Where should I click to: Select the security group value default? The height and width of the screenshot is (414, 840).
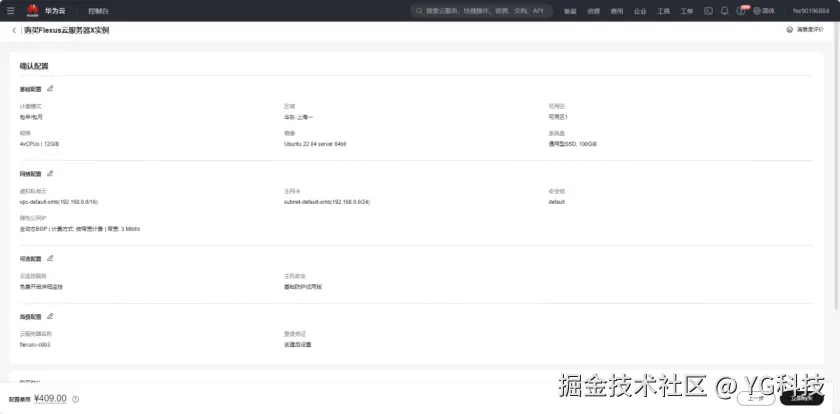click(557, 202)
